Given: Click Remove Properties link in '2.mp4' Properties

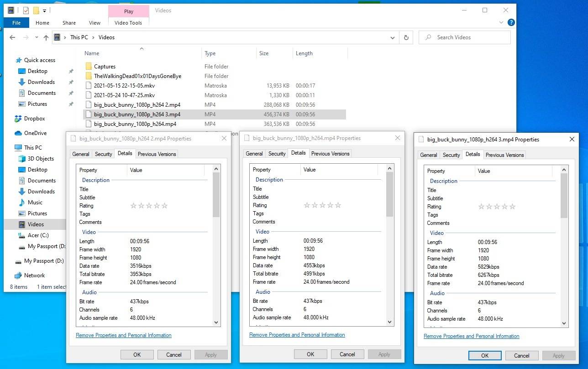Looking at the screenshot, I should tap(124, 335).
